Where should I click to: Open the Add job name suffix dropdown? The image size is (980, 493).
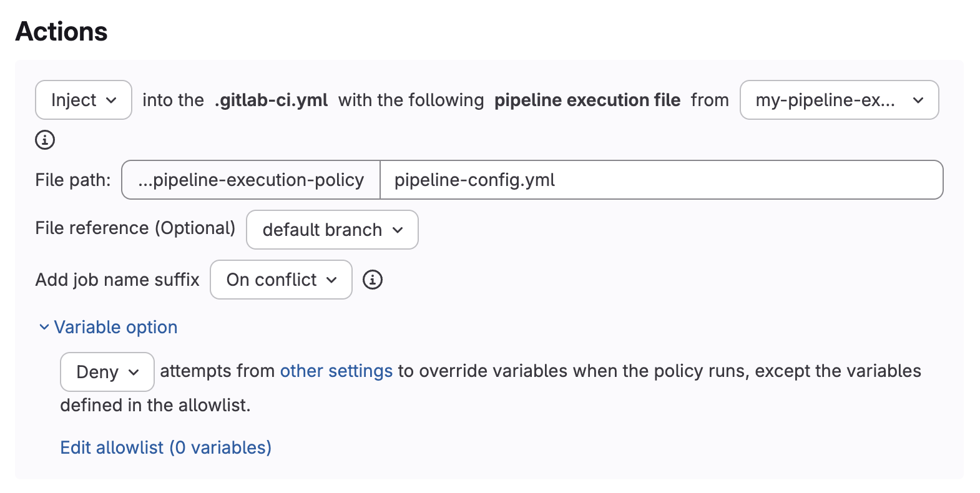click(x=280, y=280)
